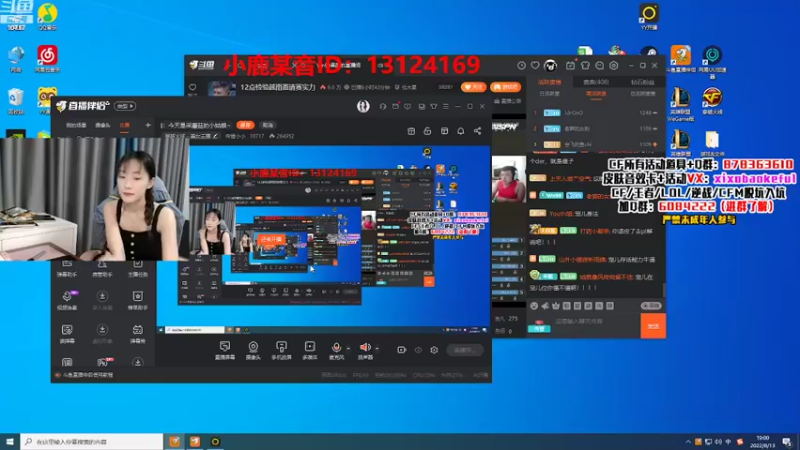Image resolution: width=800 pixels, height=450 pixels.
Task: Mute the 扬声器 speaker
Action: point(365,351)
